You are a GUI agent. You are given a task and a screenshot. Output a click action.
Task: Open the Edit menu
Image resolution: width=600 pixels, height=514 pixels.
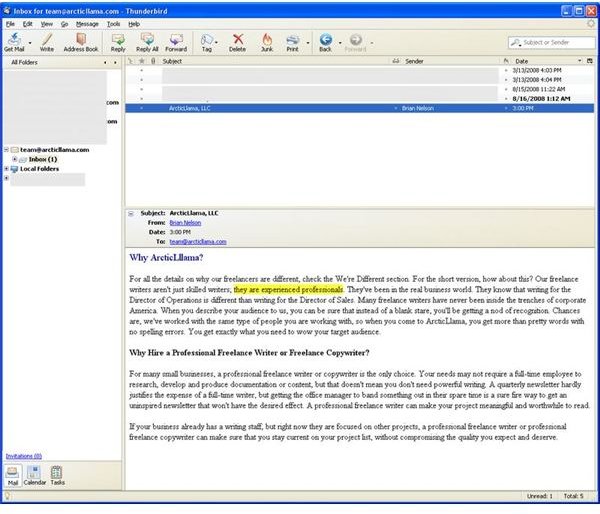tap(28, 24)
